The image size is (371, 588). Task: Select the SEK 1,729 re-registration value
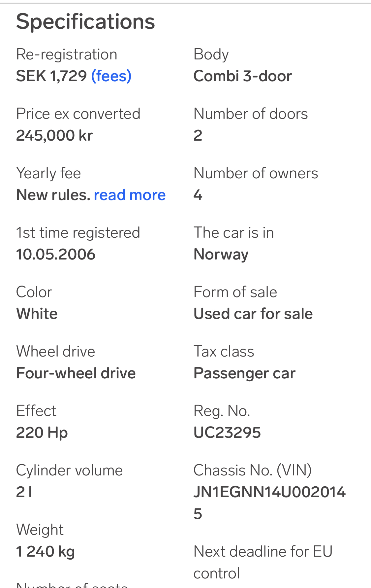(x=51, y=76)
